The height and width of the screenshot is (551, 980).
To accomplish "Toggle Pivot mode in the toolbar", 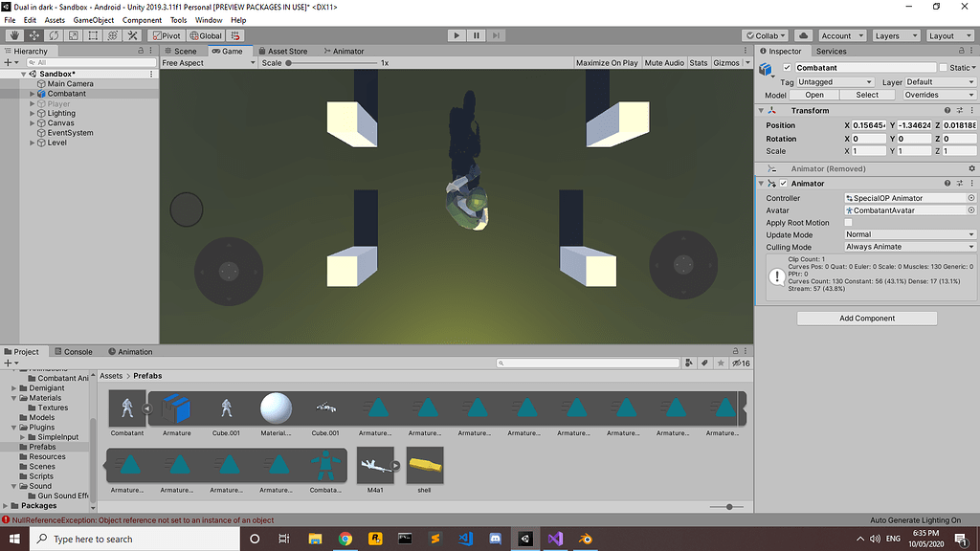I will pyautogui.click(x=165, y=35).
